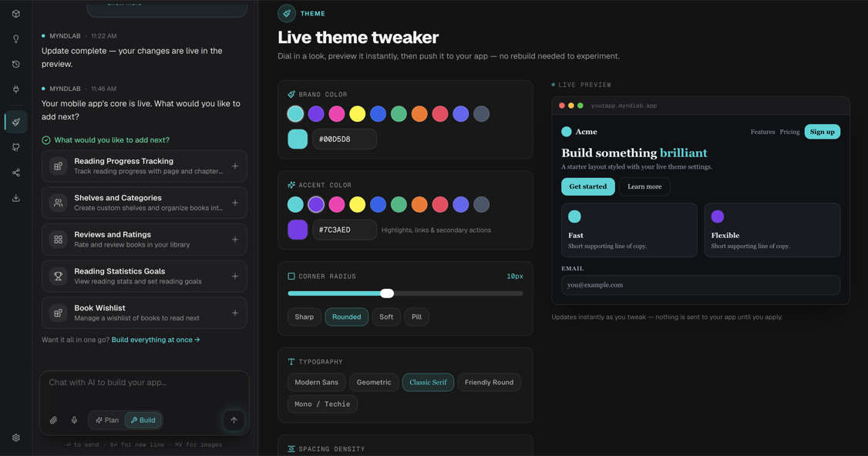Screen dimensions: 868x456
Task: Pick the pink swatch under Brand Color
Action: tap(337, 114)
